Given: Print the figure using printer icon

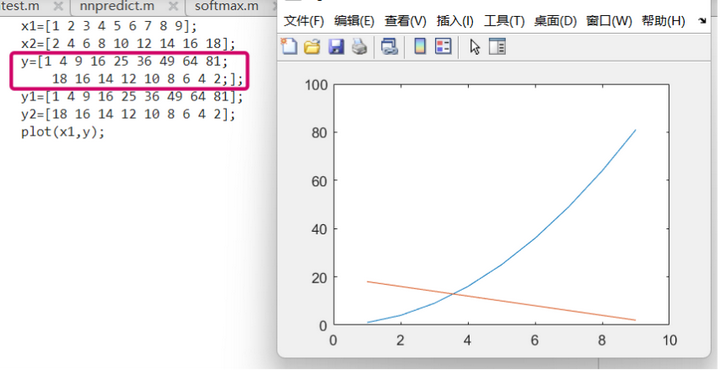Looking at the screenshot, I should pos(360,46).
